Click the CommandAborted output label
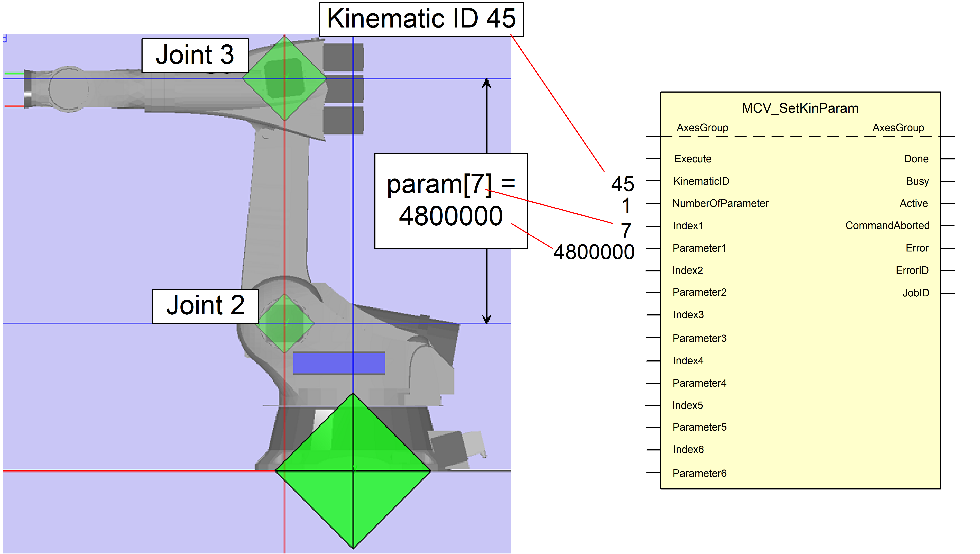The height and width of the screenshot is (554, 980). (x=887, y=225)
